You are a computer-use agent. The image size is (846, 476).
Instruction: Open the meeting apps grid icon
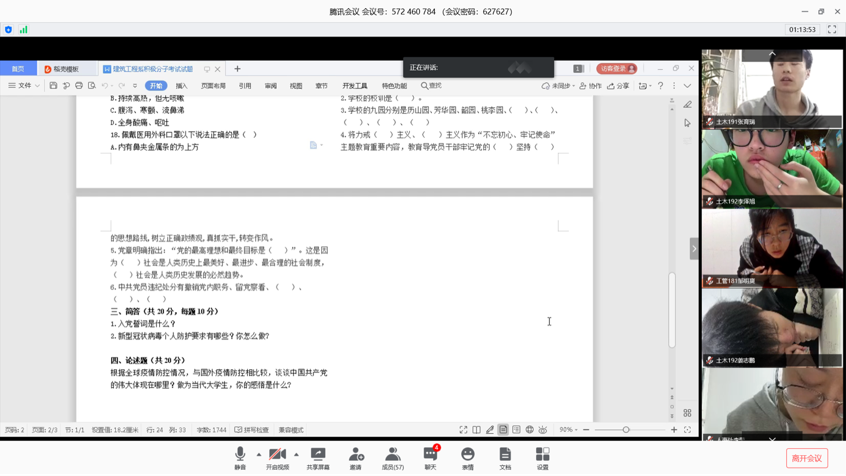tap(542, 457)
